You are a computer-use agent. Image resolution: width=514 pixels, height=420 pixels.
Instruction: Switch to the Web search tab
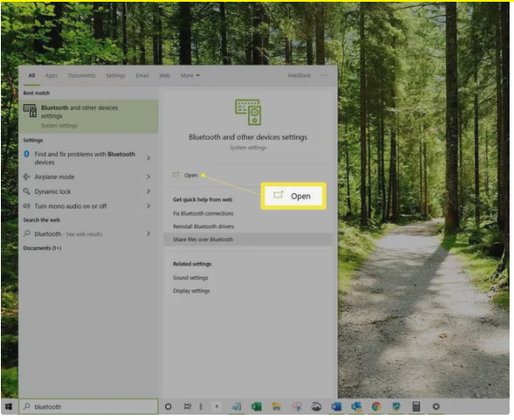(x=164, y=75)
